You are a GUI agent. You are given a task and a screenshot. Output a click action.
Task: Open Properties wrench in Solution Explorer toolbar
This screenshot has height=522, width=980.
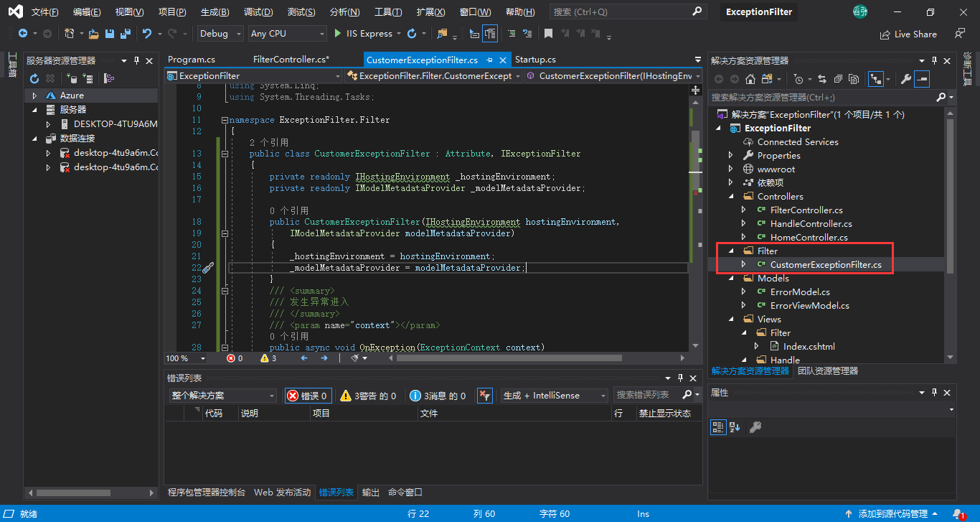click(x=906, y=79)
